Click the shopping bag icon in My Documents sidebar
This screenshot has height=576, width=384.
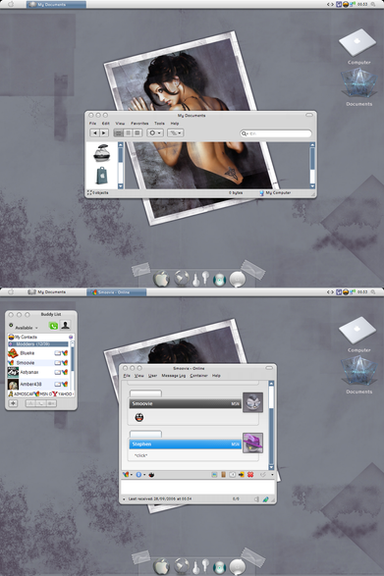pyautogui.click(x=102, y=175)
